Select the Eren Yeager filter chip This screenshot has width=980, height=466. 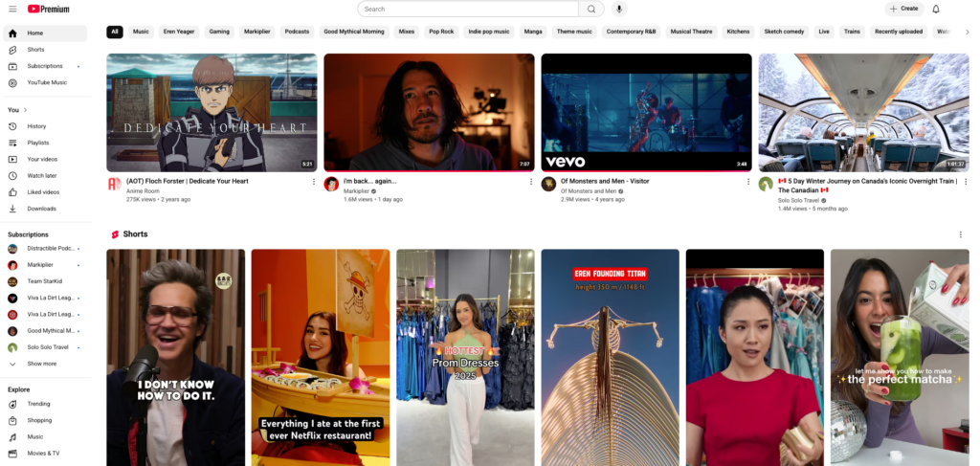[179, 32]
